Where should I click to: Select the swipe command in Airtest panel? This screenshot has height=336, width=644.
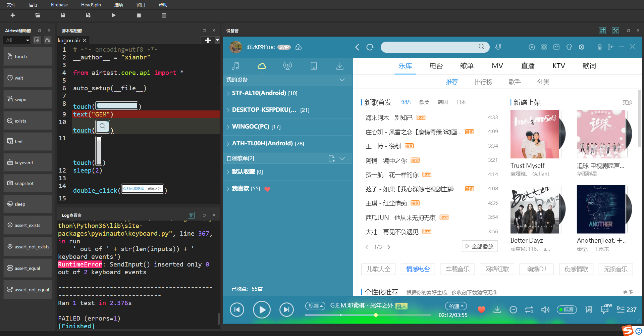click(28, 99)
